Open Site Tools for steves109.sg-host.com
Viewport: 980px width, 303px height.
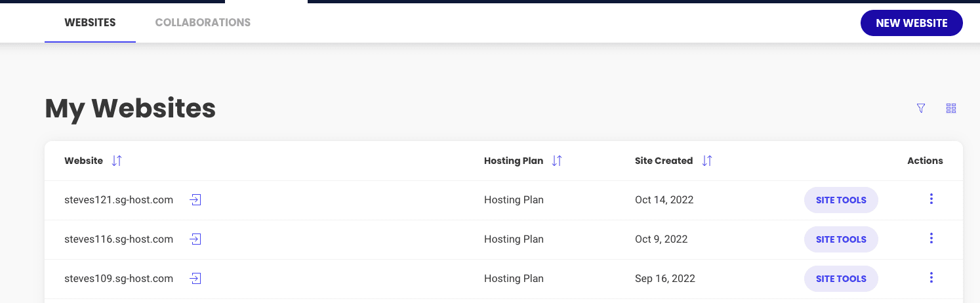[x=841, y=279]
